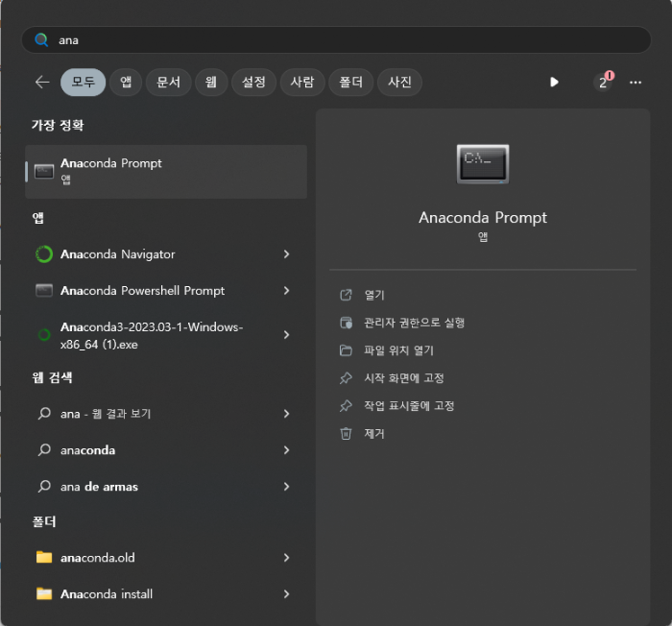Open the three-dot more options menu
The height and width of the screenshot is (626, 672).
tap(636, 83)
